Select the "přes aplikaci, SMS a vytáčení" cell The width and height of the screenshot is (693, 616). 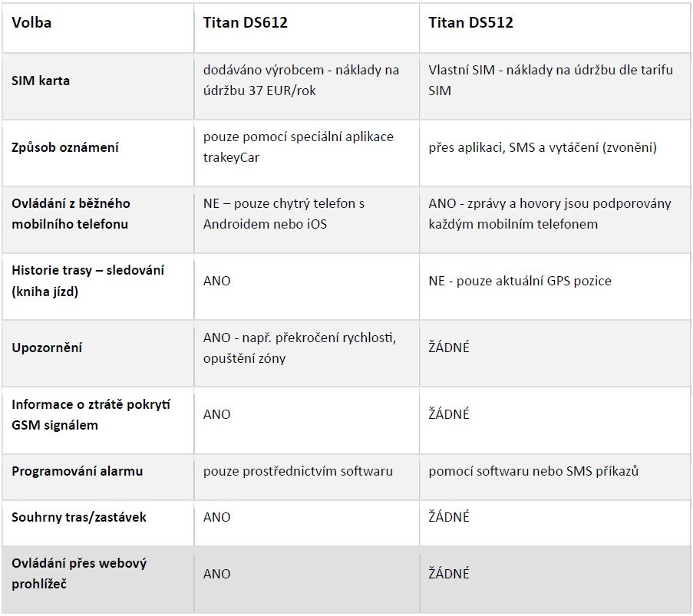pos(543,147)
